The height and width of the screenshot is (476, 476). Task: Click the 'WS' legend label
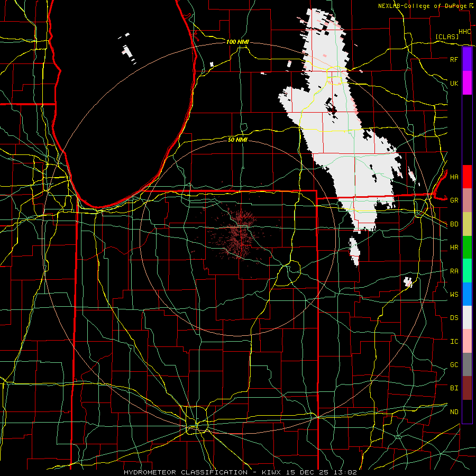pyautogui.click(x=454, y=295)
